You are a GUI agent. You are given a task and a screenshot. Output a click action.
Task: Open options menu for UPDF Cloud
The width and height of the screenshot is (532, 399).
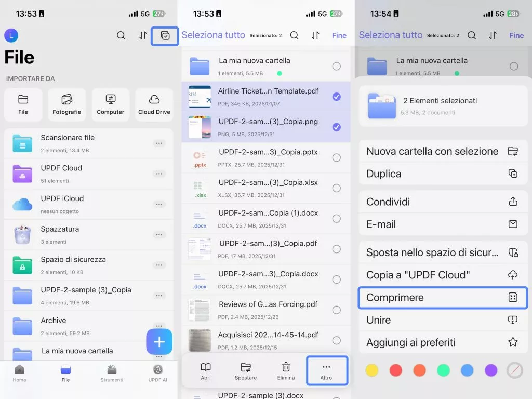click(x=159, y=173)
